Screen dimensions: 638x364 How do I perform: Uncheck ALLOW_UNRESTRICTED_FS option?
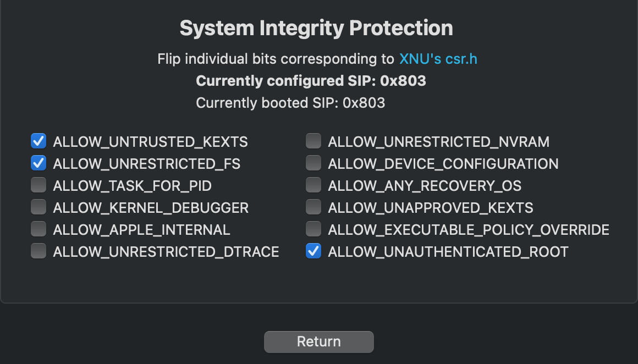pyautogui.click(x=38, y=163)
